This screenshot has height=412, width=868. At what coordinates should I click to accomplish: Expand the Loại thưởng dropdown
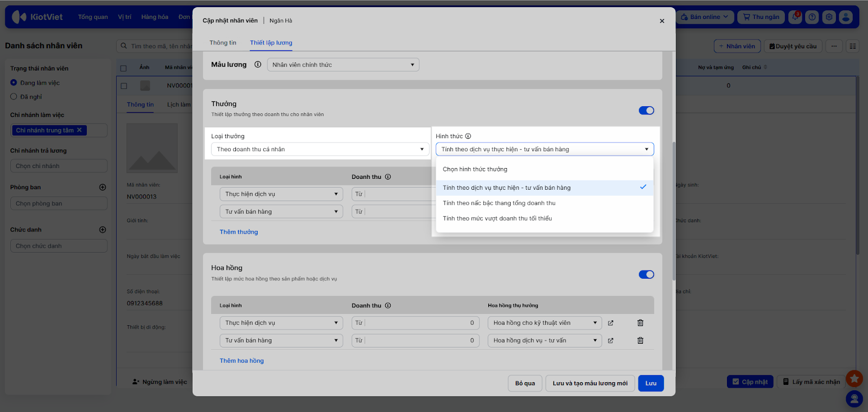click(320, 150)
